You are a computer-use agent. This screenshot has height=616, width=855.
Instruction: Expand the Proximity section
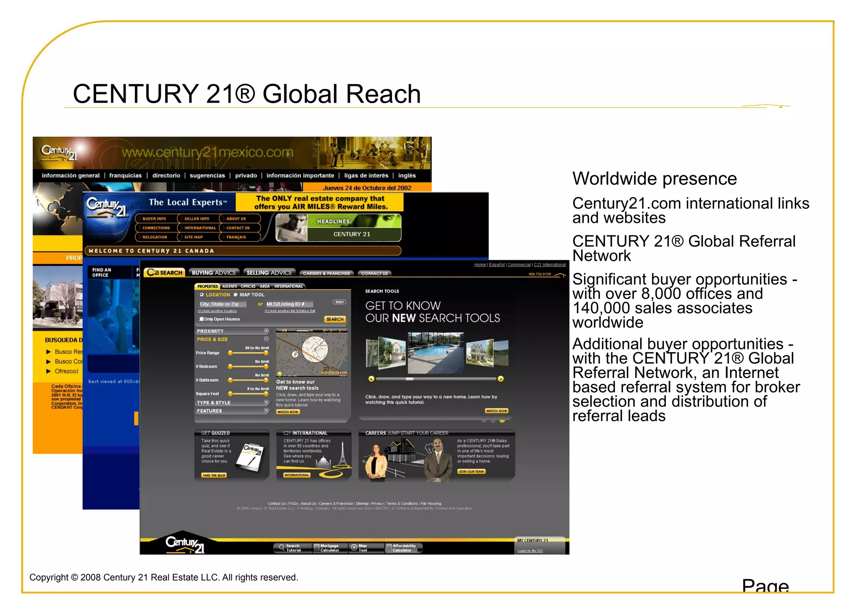tap(266, 331)
